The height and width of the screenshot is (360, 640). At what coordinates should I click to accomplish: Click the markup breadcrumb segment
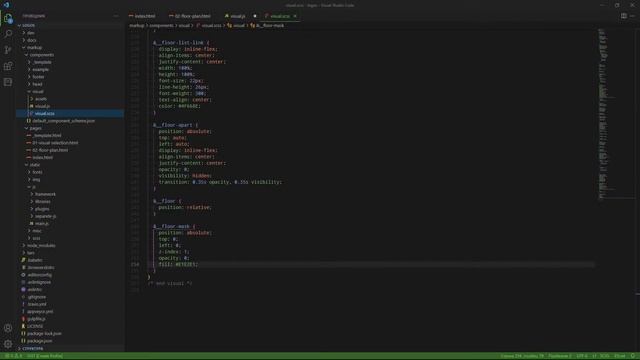tap(137, 26)
